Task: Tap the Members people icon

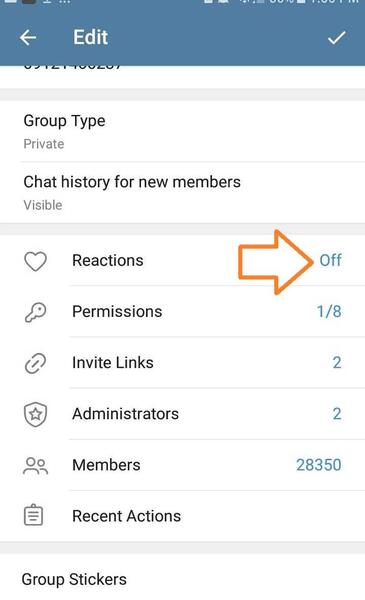Action: tap(35, 465)
